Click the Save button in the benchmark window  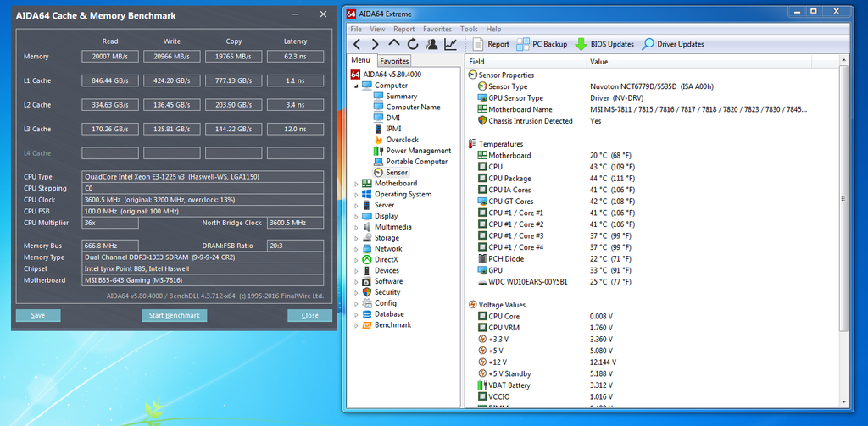(x=38, y=315)
